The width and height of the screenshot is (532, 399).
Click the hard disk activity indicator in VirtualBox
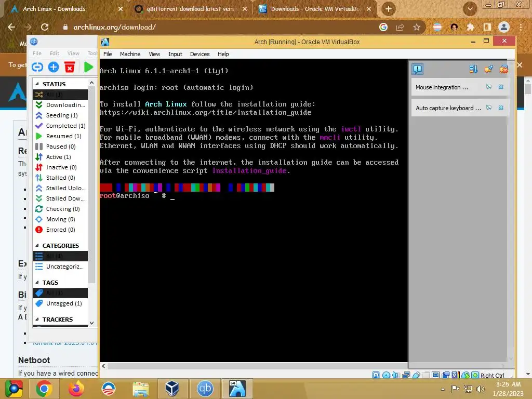pos(376,375)
